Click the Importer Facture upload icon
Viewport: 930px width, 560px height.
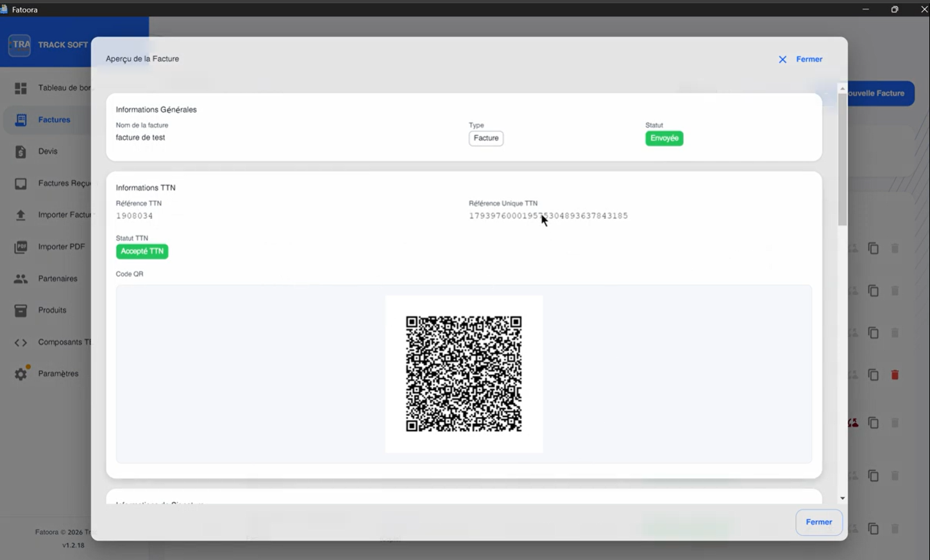click(21, 215)
